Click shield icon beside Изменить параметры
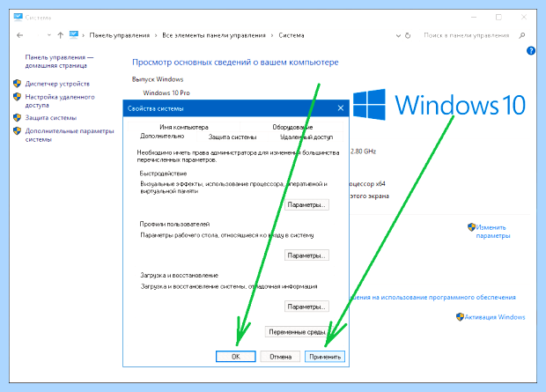The width and height of the screenshot is (546, 392). point(471,227)
